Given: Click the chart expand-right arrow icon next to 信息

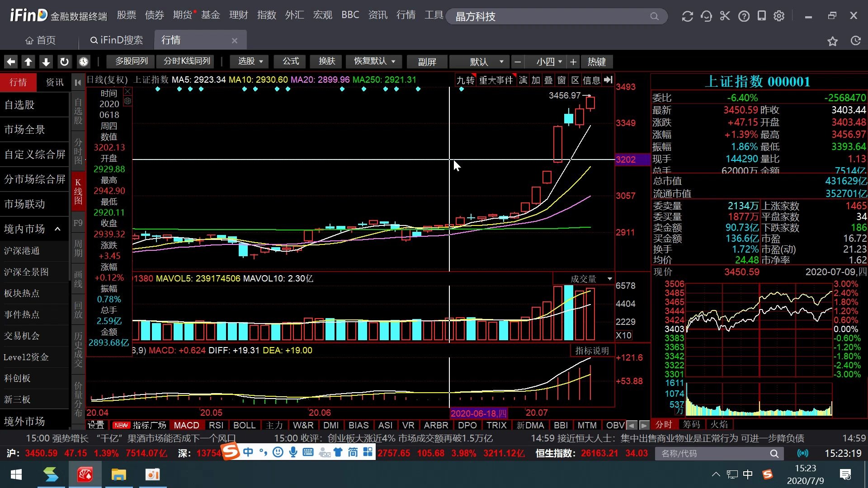Looking at the screenshot, I should point(609,80).
